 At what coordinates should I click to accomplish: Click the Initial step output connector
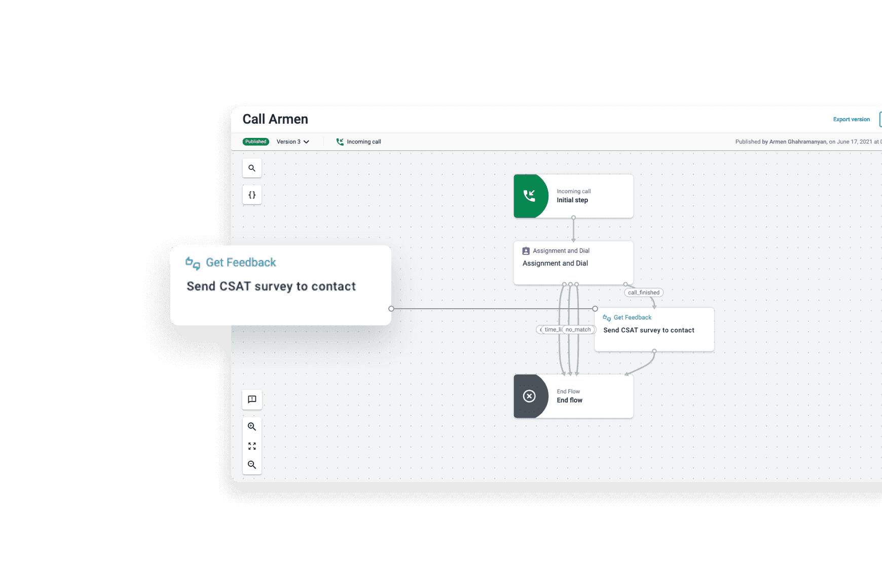574,217
